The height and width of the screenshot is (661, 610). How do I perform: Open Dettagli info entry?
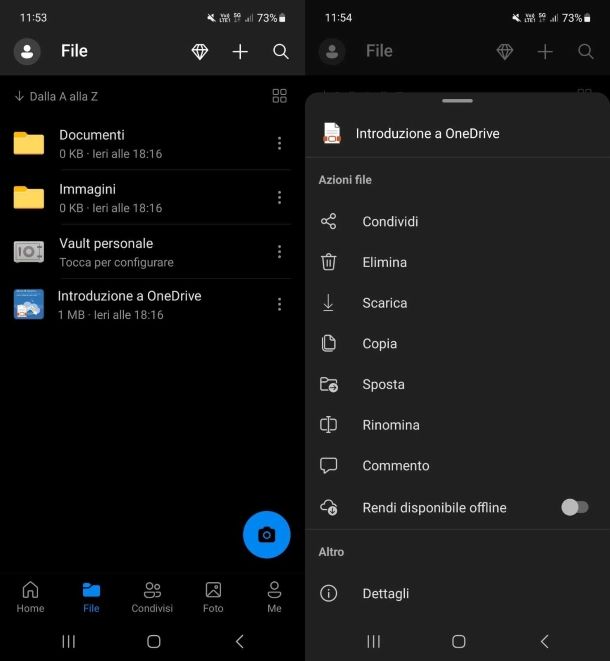457,593
